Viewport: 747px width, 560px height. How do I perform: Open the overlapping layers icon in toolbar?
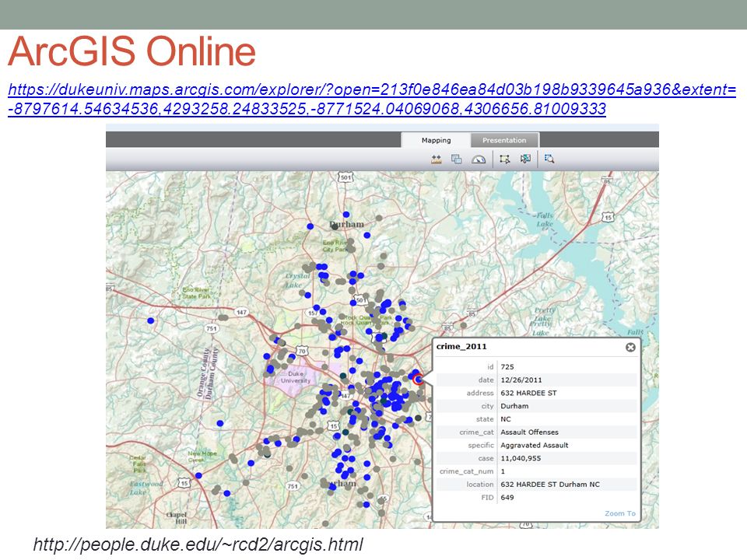click(457, 159)
